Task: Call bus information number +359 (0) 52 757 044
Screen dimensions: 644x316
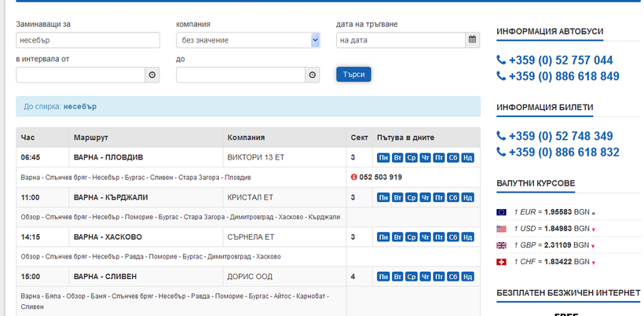Action: point(560,61)
